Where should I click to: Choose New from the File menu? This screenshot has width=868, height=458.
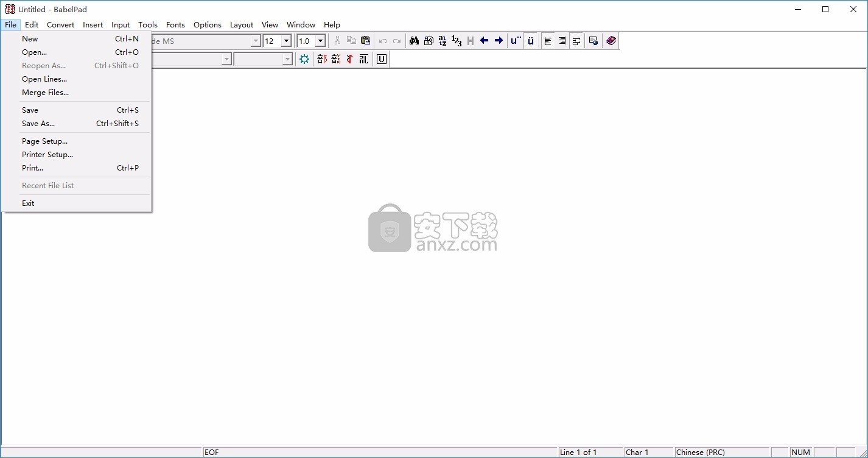(x=77, y=39)
